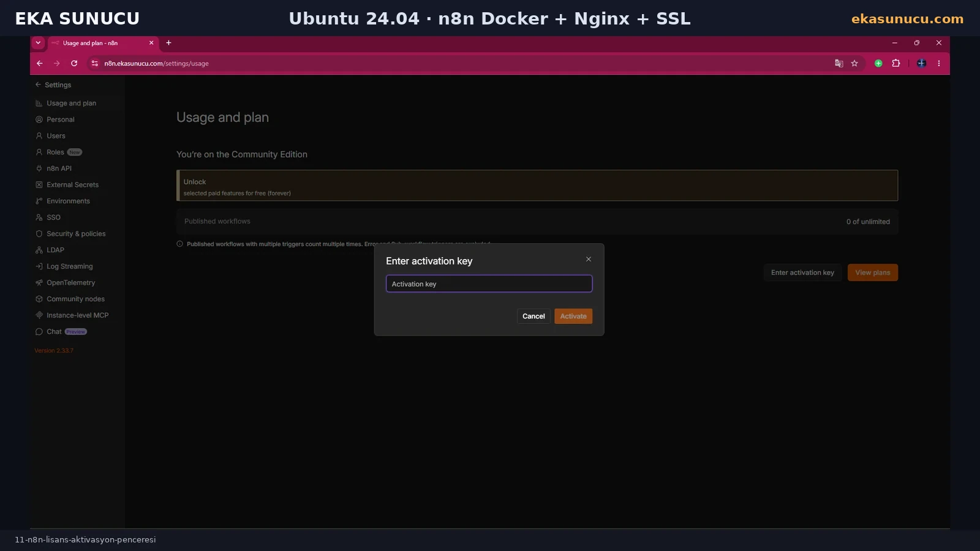Screen dimensions: 980x551
Task: Click the 'View plans' button
Action: (873, 272)
